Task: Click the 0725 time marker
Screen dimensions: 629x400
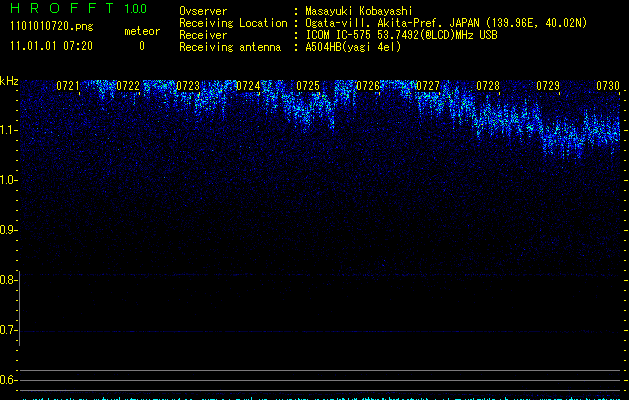Action: pos(308,86)
